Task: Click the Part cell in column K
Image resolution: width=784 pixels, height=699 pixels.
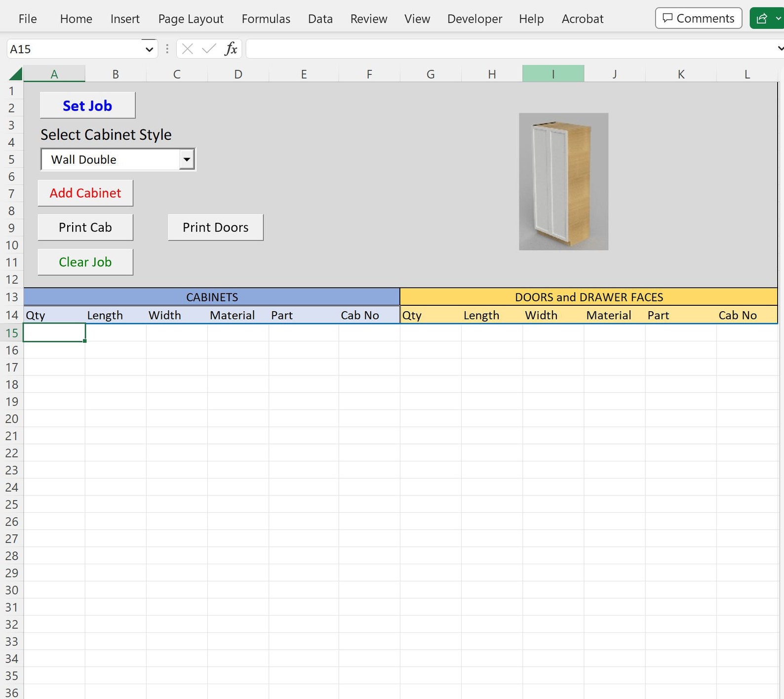Action: coord(681,315)
